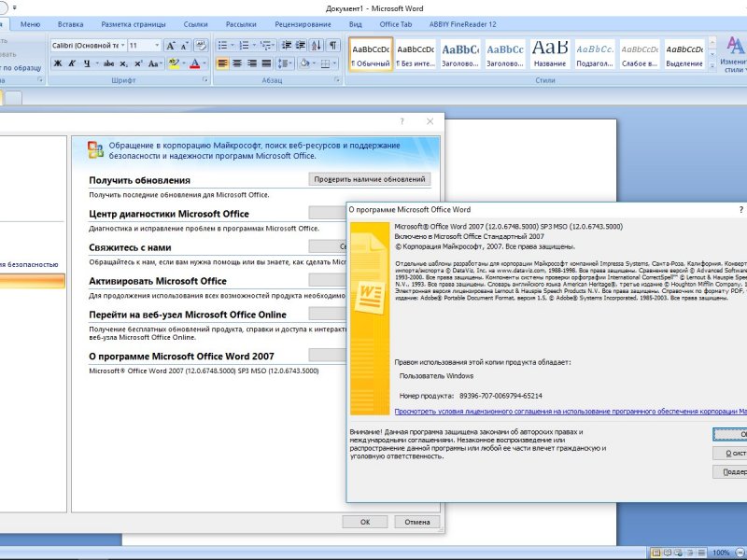
Task: Open the license agreement link in About dialog
Action: point(571,411)
